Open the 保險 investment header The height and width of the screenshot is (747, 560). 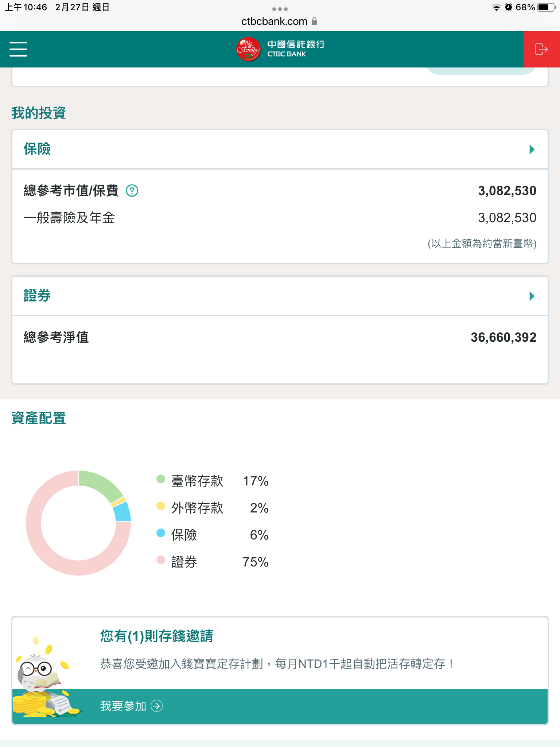(x=37, y=149)
